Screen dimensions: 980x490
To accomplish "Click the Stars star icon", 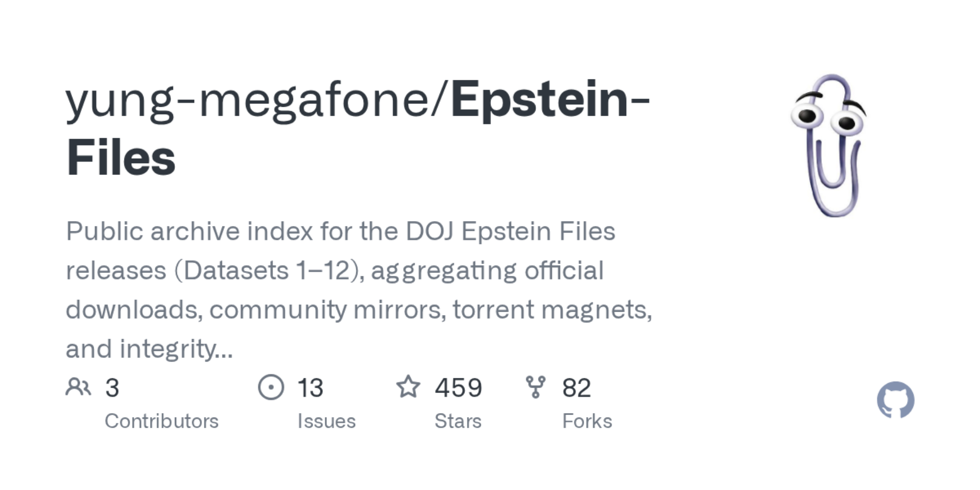I will pos(408,387).
